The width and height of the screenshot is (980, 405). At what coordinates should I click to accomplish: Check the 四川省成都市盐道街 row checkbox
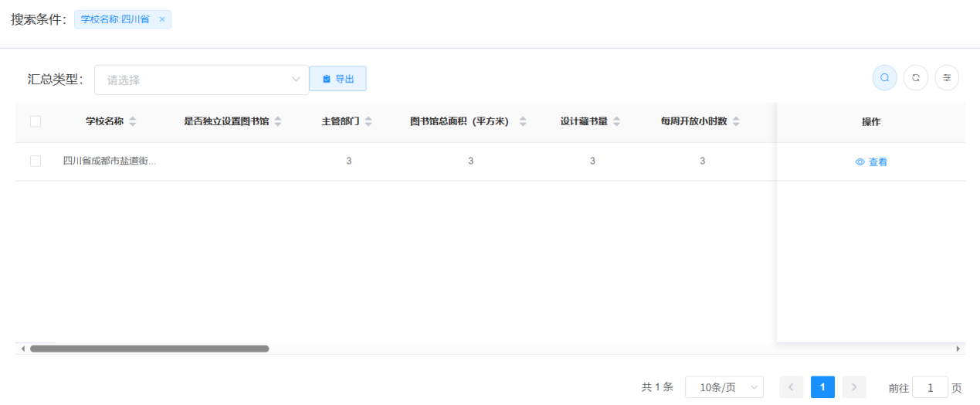click(36, 161)
